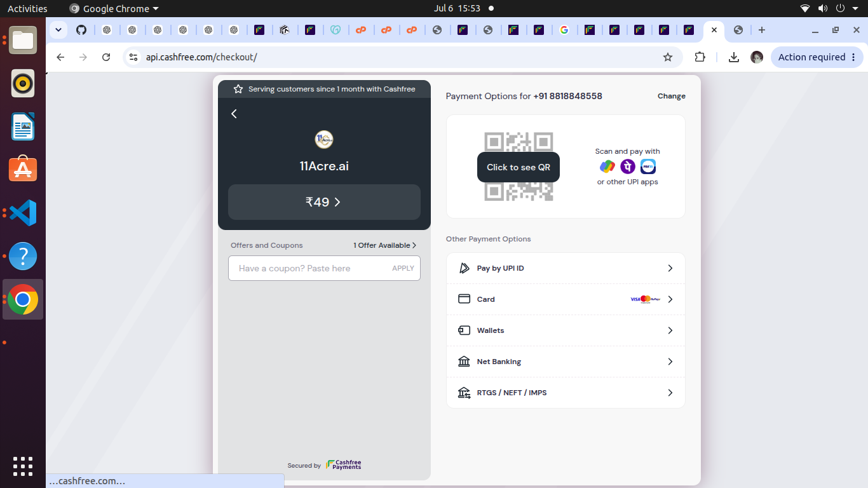Open Ubuntu Software from the dock
The image size is (868, 488).
point(23,170)
